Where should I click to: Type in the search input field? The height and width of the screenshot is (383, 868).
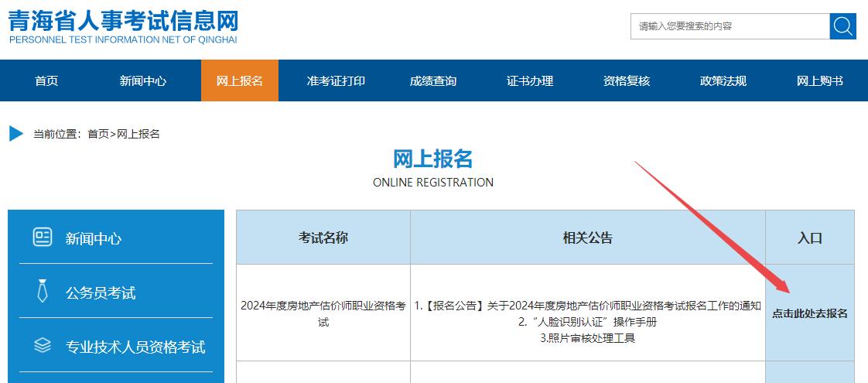tap(729, 26)
